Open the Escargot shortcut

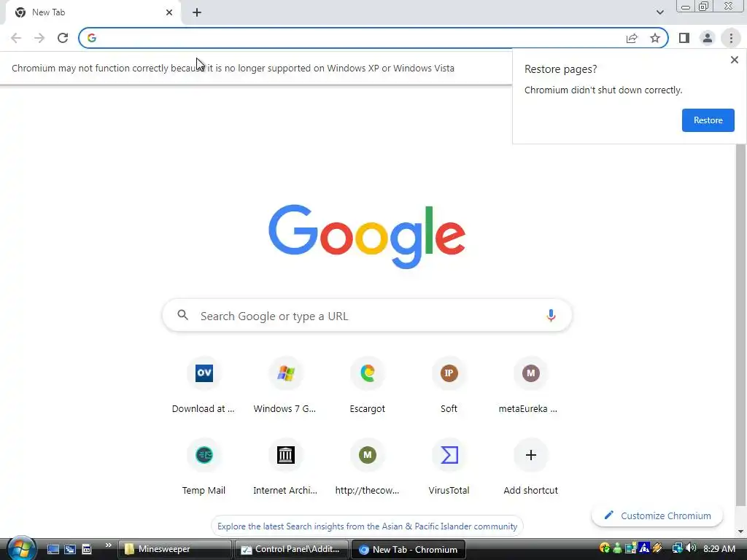[368, 385]
